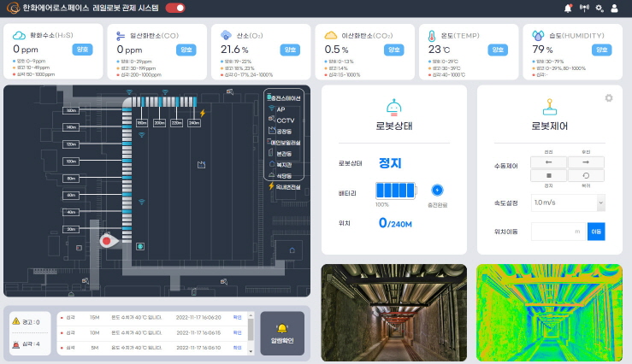Click the signal broadcast icon in header
Screen dimensions: 632x364
[584, 8]
